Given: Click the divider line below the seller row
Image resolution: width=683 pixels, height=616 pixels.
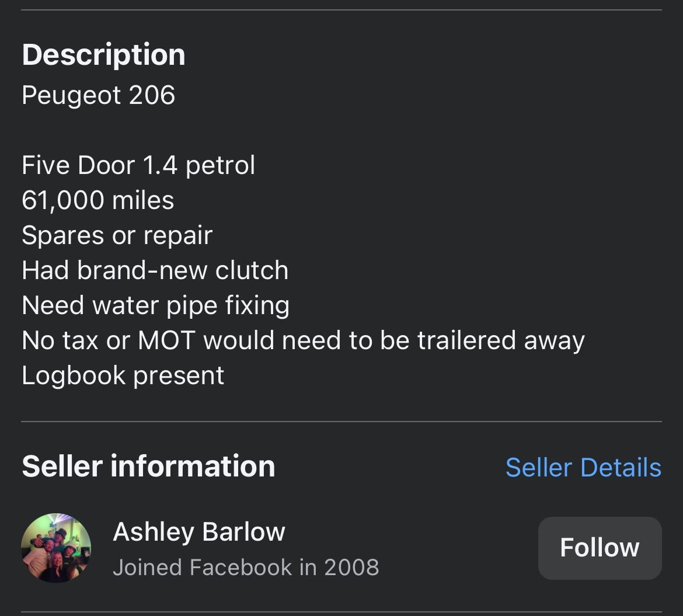Looking at the screenshot, I should 341,612.
